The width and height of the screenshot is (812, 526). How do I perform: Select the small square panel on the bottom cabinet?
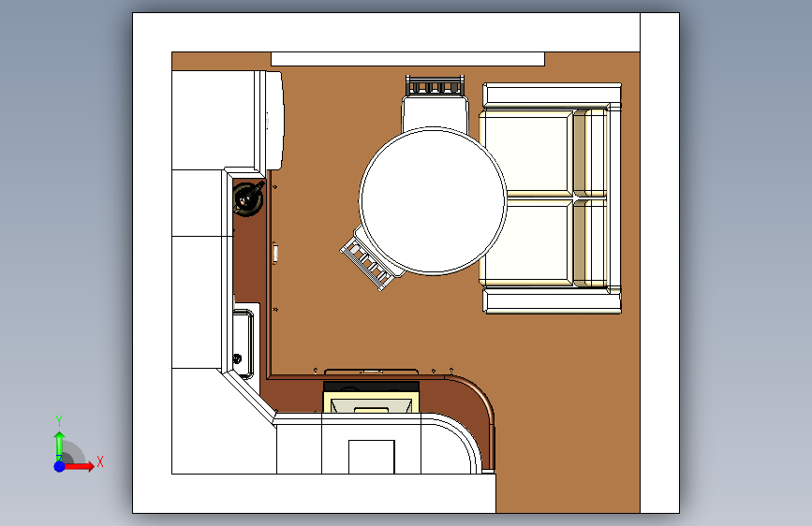[371, 457]
